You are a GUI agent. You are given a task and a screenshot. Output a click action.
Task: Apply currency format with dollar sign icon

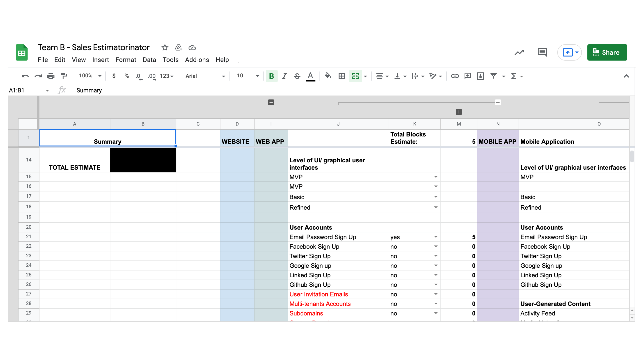[114, 76]
